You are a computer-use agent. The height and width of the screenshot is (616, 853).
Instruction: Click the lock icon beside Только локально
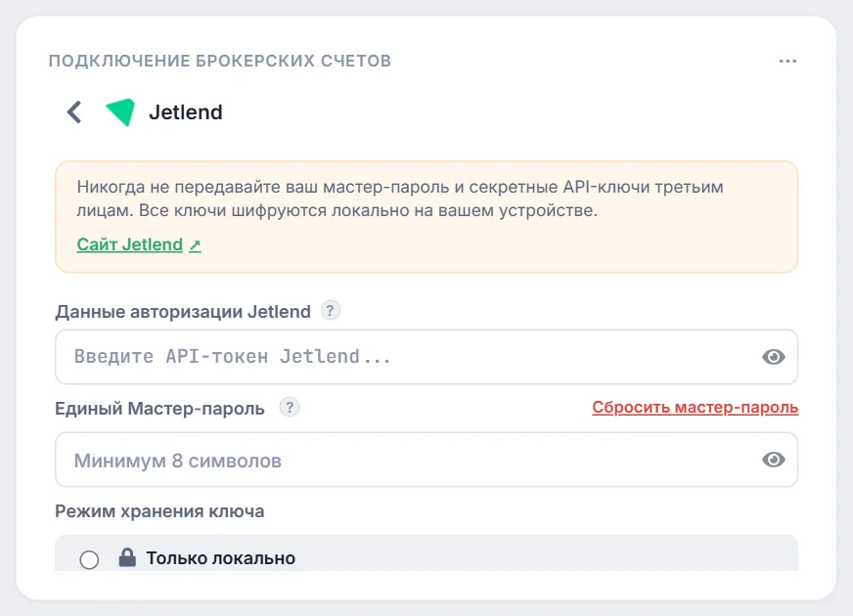pyautogui.click(x=127, y=558)
